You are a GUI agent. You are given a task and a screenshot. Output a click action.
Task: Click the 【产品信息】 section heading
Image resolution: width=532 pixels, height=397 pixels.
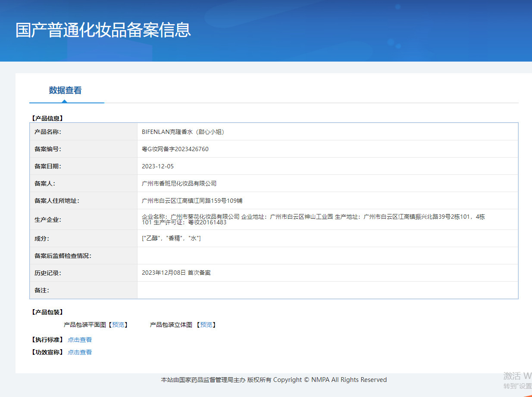point(47,118)
